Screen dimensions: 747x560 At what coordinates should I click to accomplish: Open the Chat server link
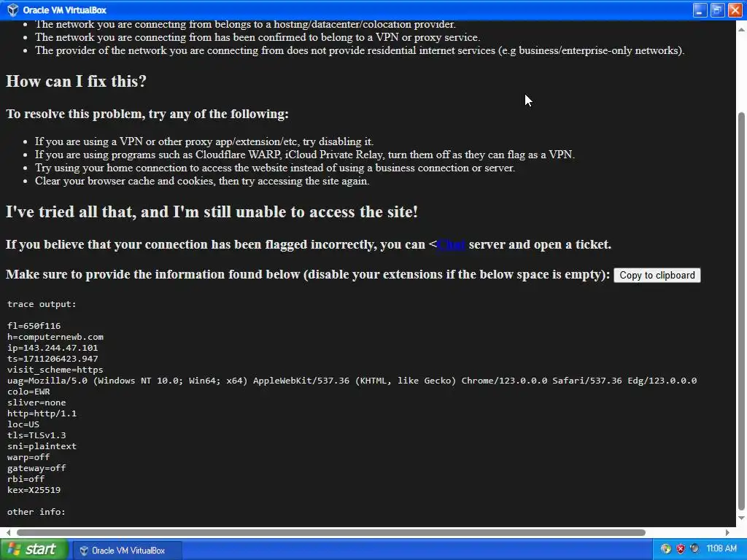coord(451,244)
